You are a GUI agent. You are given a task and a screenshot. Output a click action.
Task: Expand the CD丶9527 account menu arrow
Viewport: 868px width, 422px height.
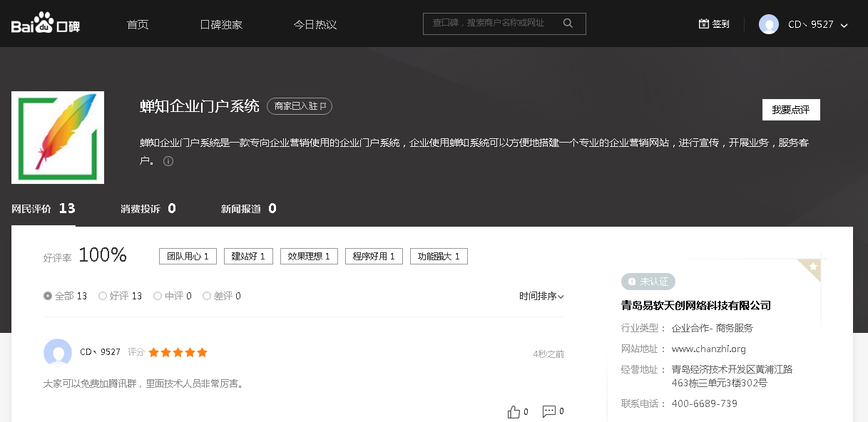coord(844,25)
